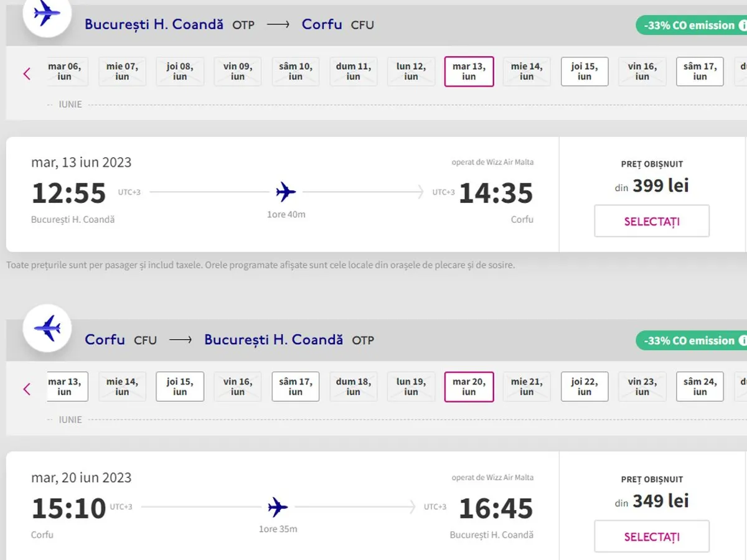
Task: Click the plane icon on 15:10 flight route
Action: [278, 508]
